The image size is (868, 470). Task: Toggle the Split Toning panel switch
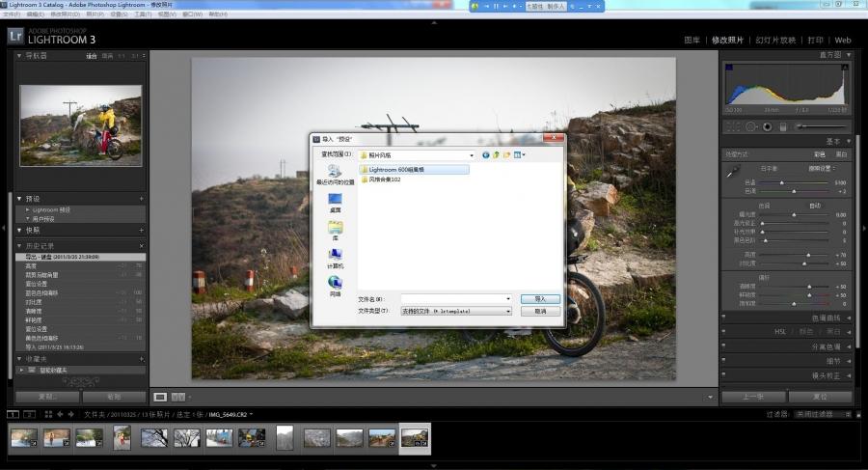(x=723, y=346)
